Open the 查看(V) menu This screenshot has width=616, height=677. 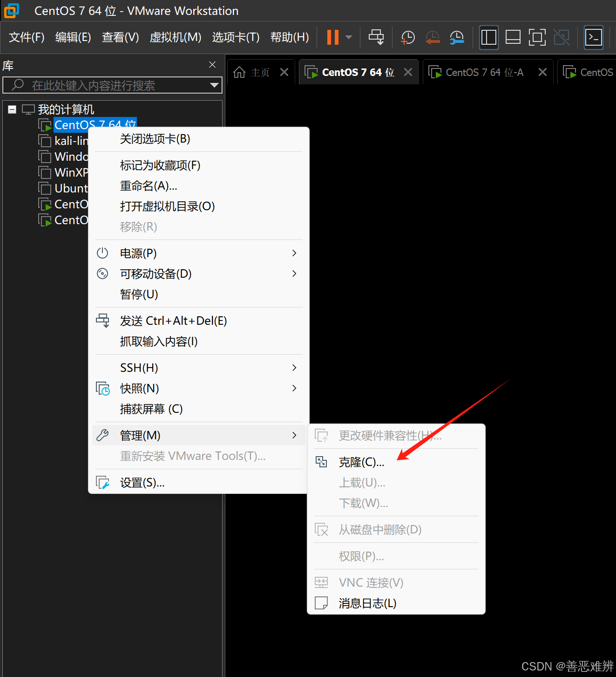[x=121, y=37]
